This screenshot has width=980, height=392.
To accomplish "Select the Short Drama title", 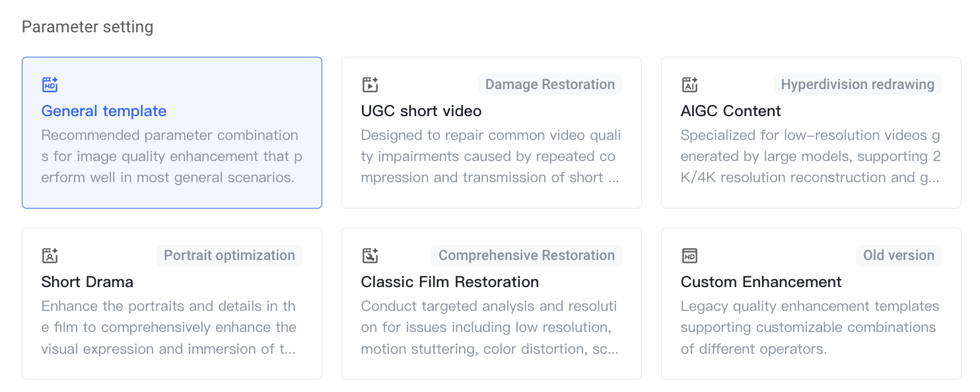I will click(x=87, y=282).
